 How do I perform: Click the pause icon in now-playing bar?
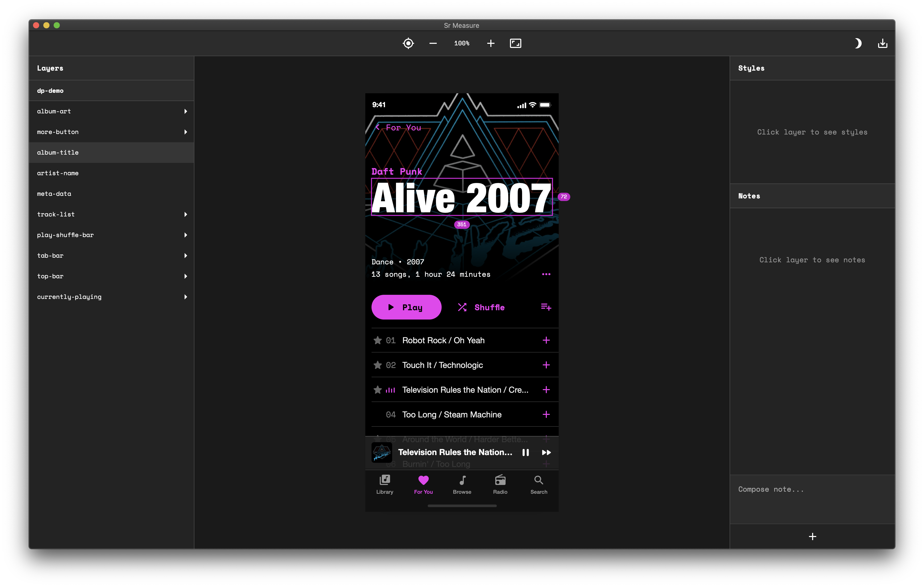point(525,452)
